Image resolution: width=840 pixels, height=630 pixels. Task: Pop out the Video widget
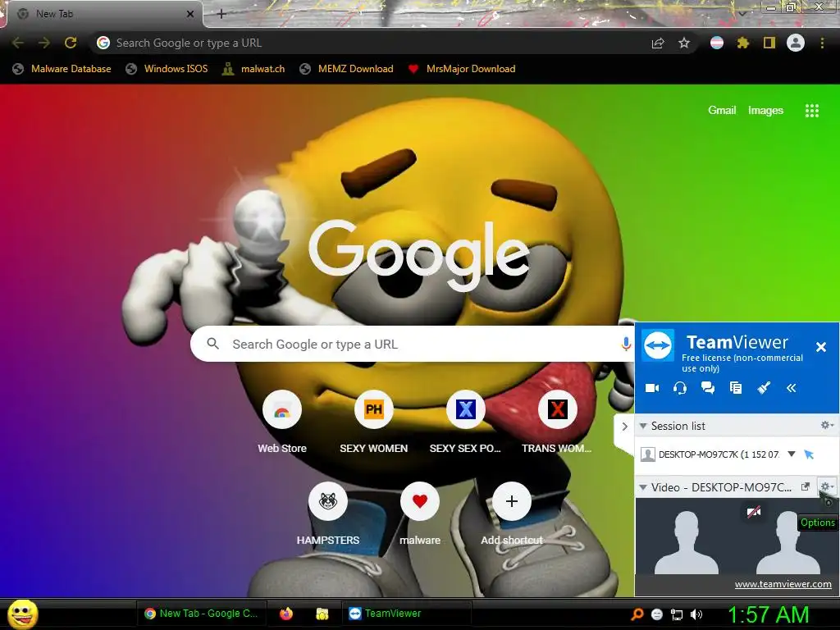click(806, 486)
